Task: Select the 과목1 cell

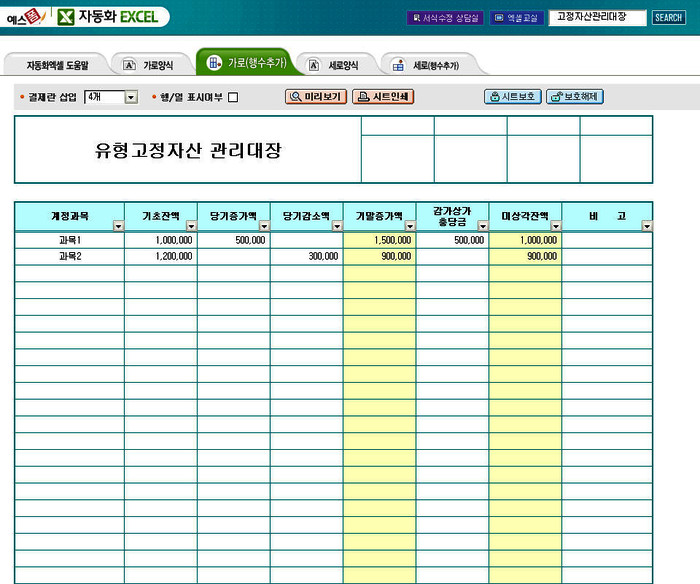Action: tap(70, 240)
